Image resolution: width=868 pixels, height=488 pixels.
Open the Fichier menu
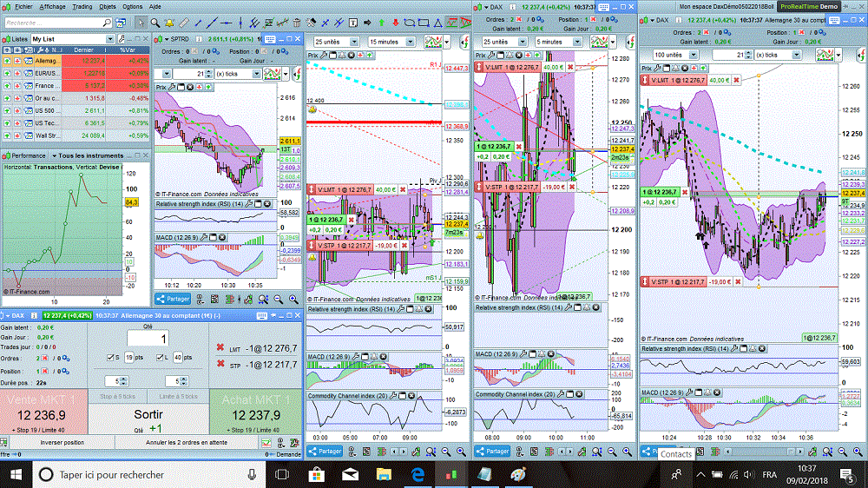(x=23, y=7)
